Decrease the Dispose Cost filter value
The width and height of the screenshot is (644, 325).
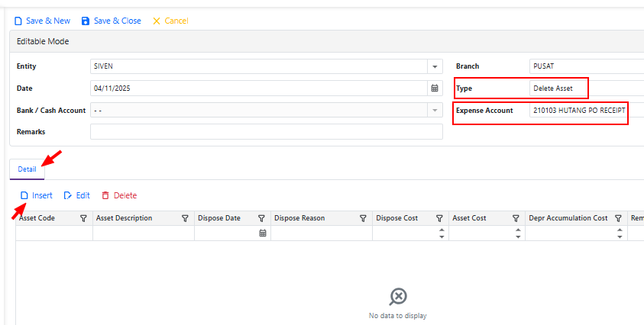(x=442, y=237)
